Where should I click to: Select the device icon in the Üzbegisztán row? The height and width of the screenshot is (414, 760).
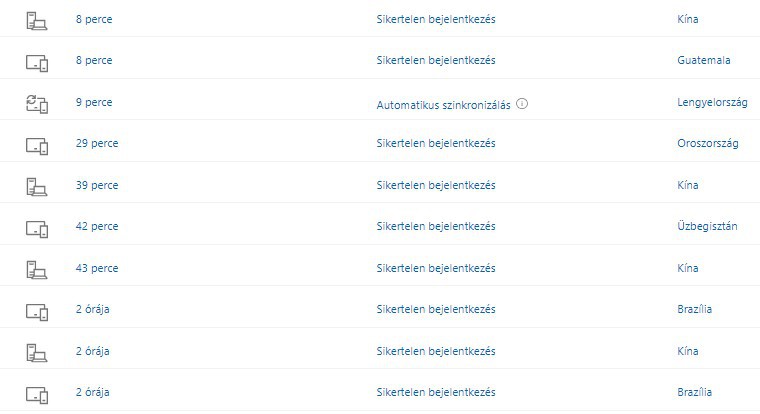pyautogui.click(x=37, y=228)
